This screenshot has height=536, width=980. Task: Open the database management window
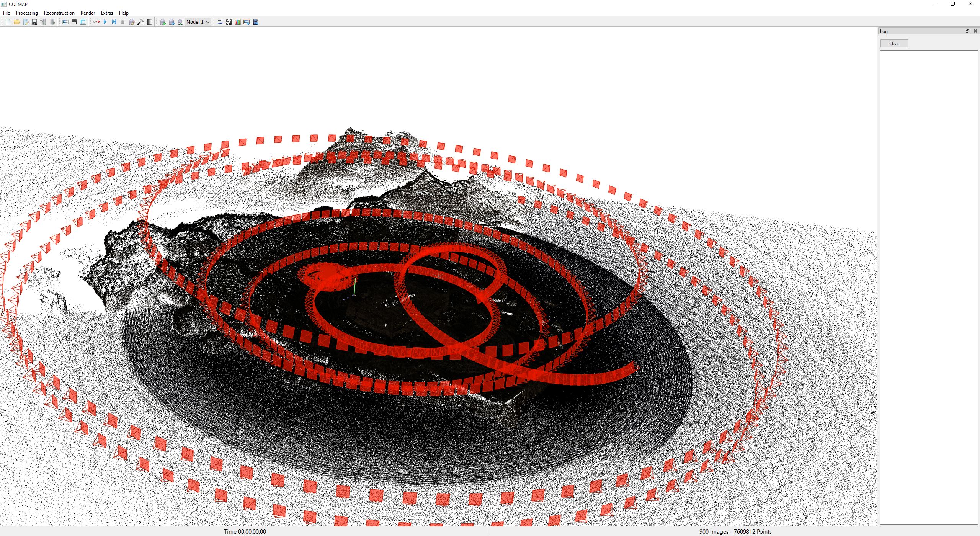[83, 22]
